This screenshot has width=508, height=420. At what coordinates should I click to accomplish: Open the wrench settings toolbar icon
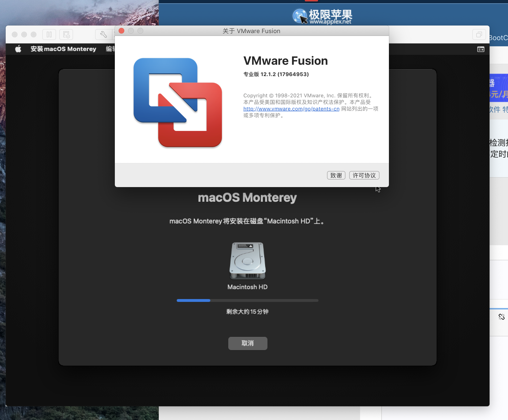103,34
